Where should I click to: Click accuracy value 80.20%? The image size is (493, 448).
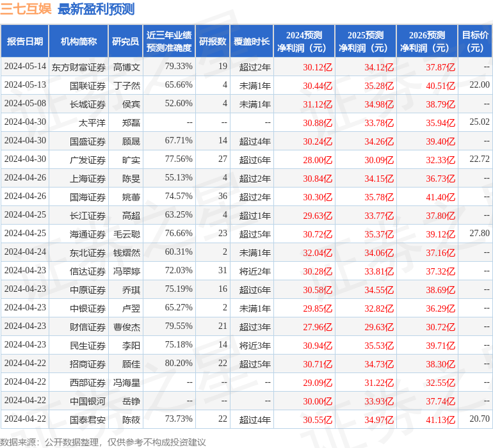click(179, 363)
